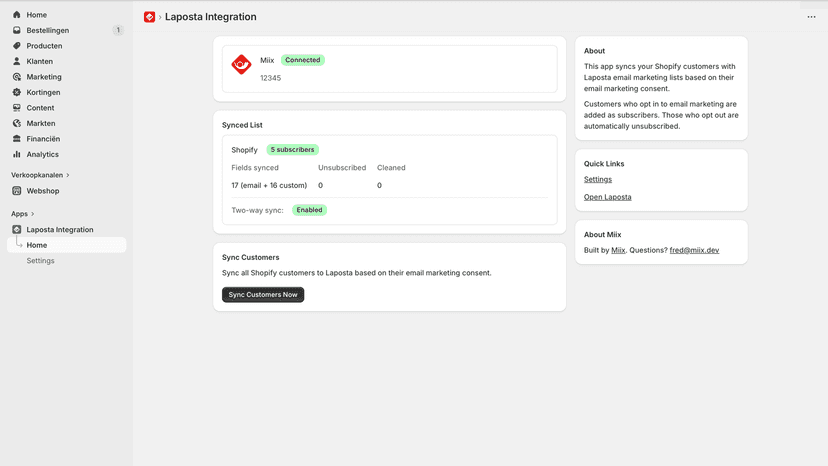Click the 5 subscribers badge
828x466 pixels.
pyautogui.click(x=293, y=150)
